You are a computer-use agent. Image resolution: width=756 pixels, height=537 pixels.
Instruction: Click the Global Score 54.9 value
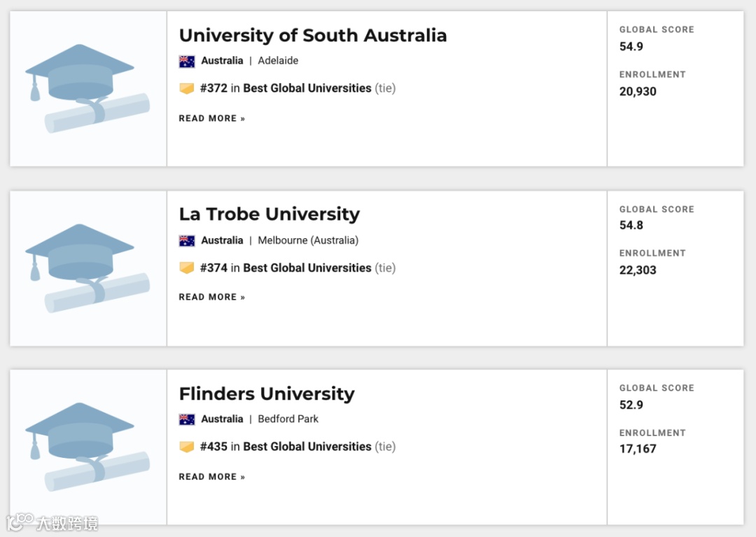[x=631, y=47]
